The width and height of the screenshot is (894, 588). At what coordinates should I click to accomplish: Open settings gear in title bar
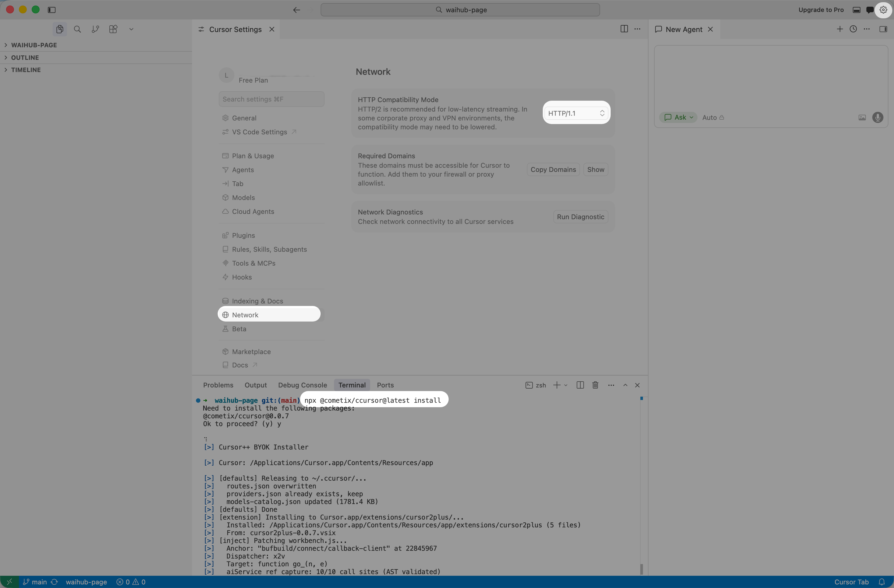click(x=883, y=10)
